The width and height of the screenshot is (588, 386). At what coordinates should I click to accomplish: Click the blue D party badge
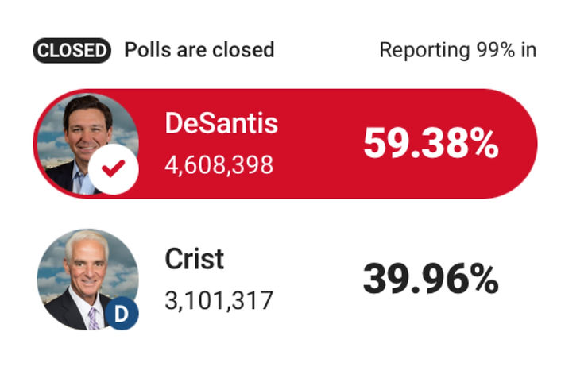(122, 314)
